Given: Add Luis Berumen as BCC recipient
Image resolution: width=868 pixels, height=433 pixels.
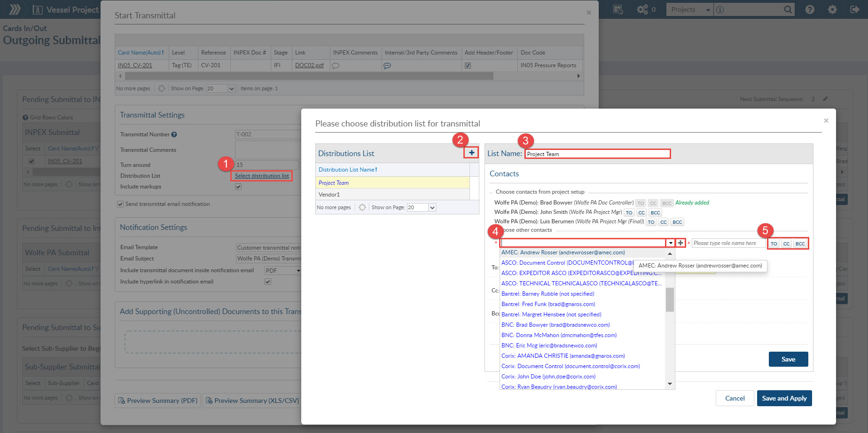Looking at the screenshot, I should coord(677,222).
